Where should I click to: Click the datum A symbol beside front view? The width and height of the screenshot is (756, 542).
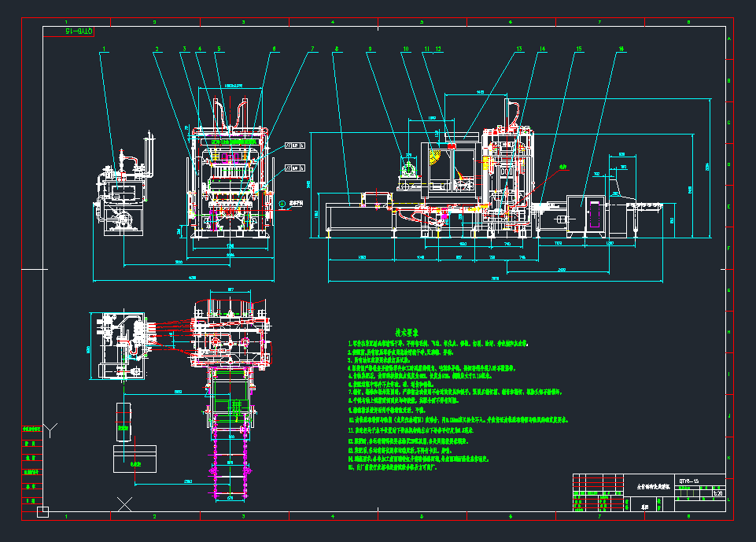282,203
